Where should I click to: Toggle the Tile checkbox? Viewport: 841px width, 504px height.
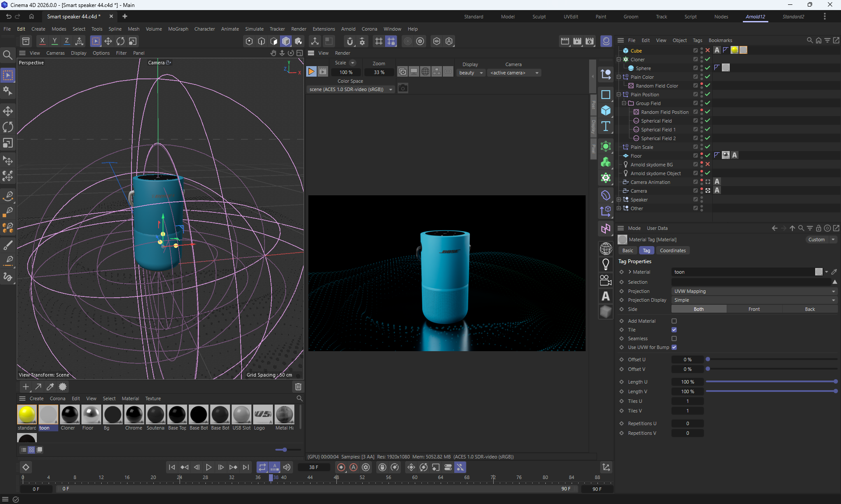[x=674, y=330]
